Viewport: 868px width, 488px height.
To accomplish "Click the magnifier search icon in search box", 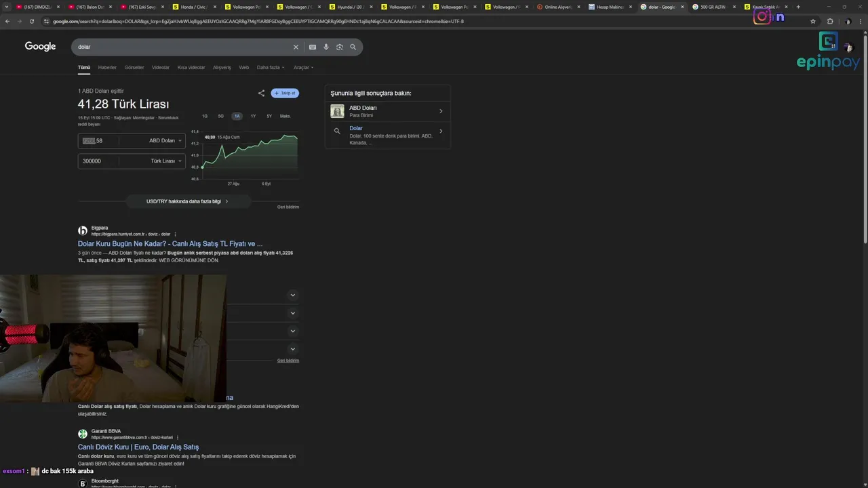I will coord(353,47).
